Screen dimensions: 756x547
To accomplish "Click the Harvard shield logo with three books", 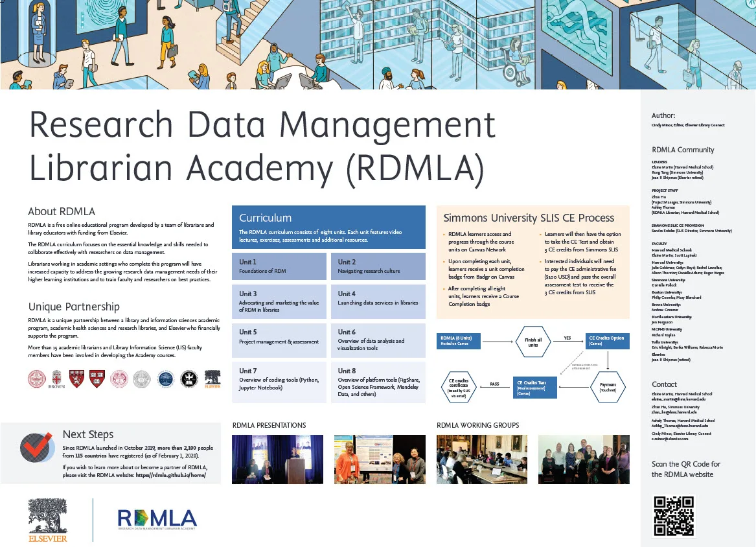I will pos(97,379).
